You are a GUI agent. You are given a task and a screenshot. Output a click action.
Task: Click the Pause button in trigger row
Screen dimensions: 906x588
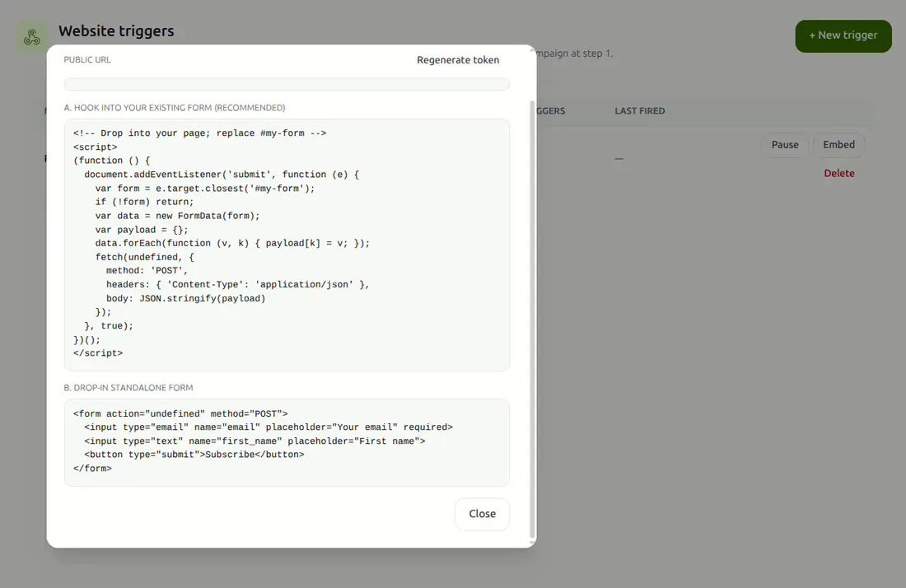785,145
